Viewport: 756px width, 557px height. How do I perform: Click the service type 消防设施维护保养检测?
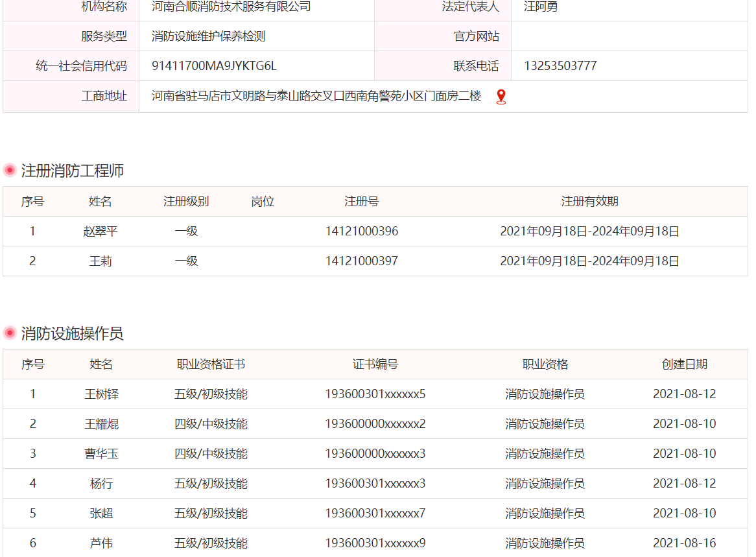[208, 36]
